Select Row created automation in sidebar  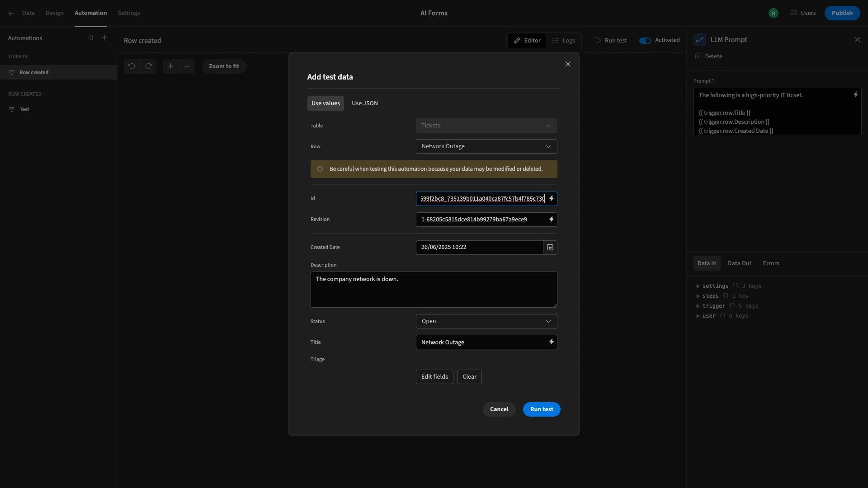(58, 72)
